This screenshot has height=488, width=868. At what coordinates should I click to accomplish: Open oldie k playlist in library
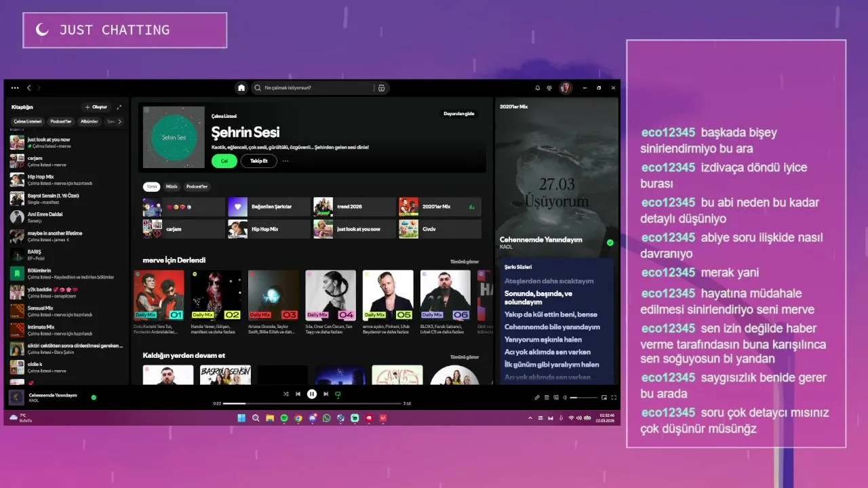(67, 367)
